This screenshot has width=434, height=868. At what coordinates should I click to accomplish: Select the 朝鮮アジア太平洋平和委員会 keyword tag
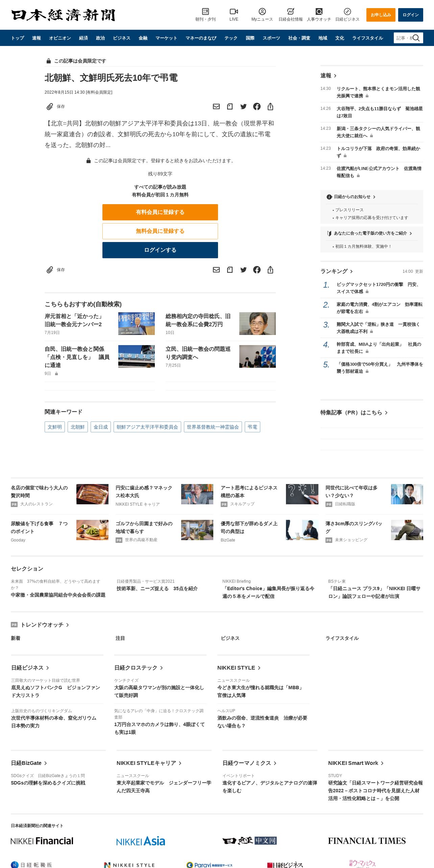(147, 427)
